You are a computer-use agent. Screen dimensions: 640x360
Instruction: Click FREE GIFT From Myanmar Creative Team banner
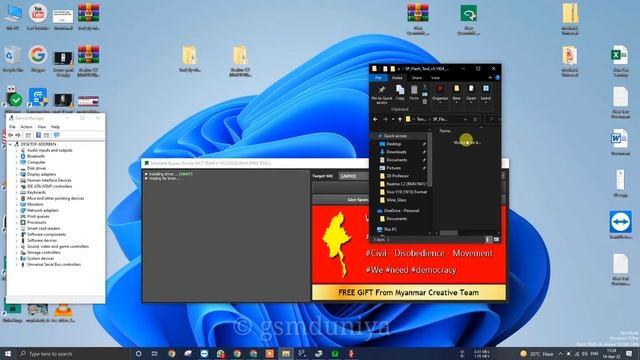[409, 293]
